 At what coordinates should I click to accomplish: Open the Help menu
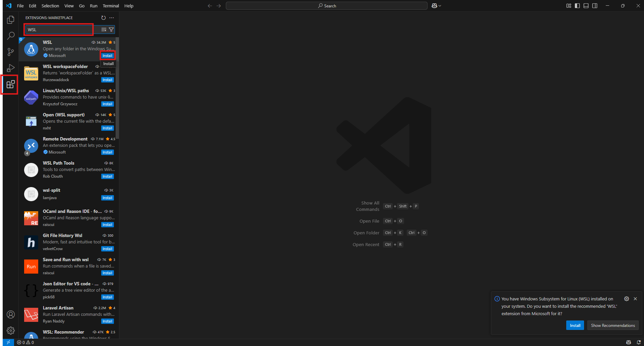(129, 6)
